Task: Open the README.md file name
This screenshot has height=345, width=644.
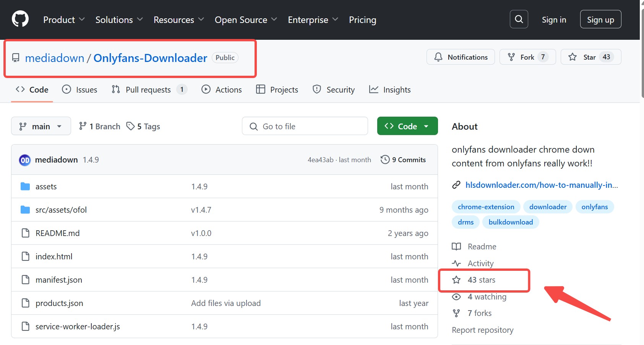Action: pos(58,233)
